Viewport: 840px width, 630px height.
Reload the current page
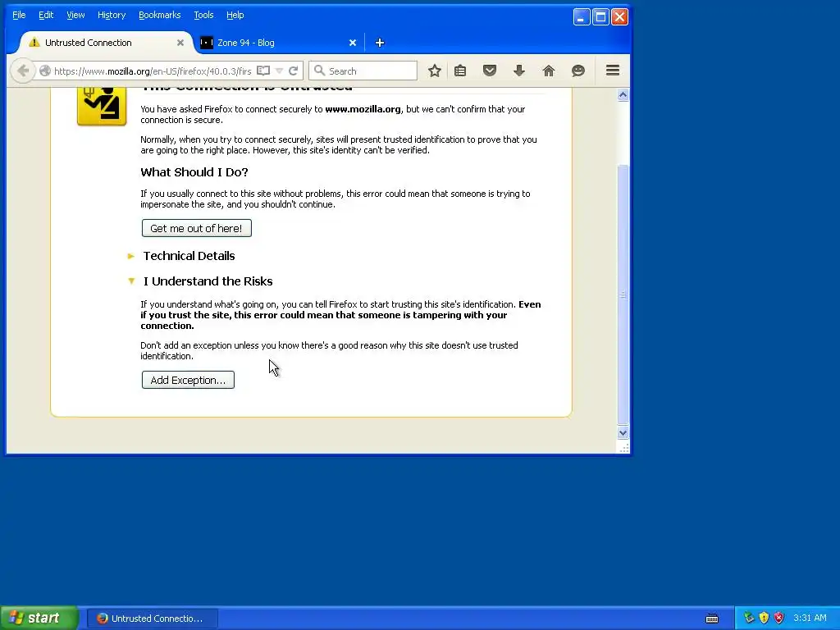coord(293,71)
